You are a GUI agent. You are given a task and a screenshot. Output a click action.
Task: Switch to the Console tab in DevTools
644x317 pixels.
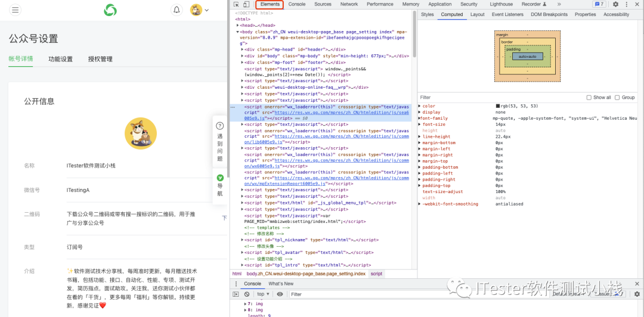[x=297, y=4]
